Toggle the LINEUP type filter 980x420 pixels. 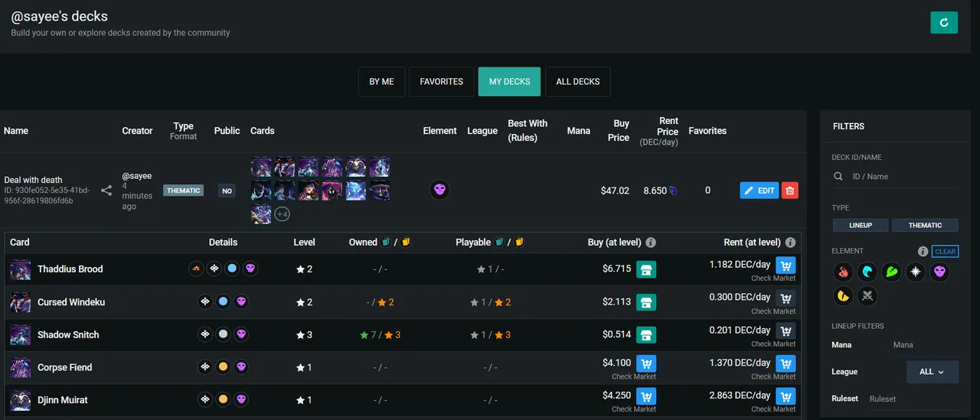pos(861,225)
